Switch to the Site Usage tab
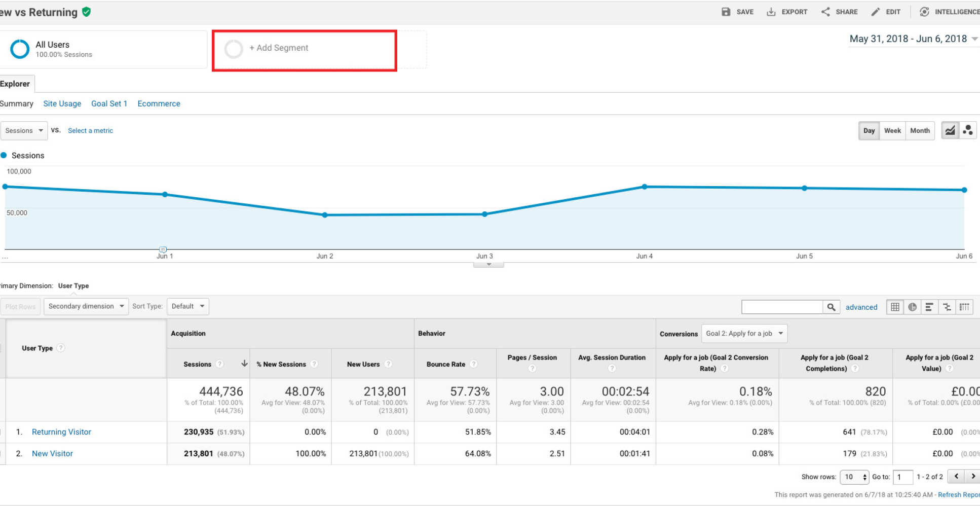 (x=62, y=103)
